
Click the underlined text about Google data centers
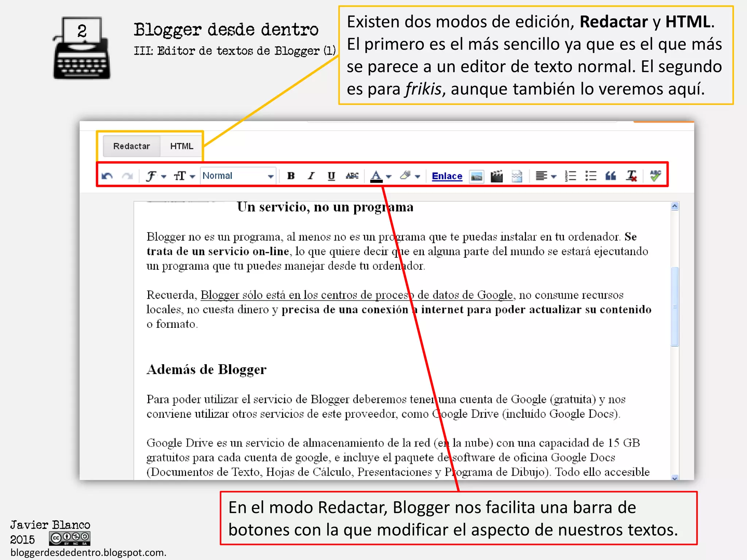point(357,295)
